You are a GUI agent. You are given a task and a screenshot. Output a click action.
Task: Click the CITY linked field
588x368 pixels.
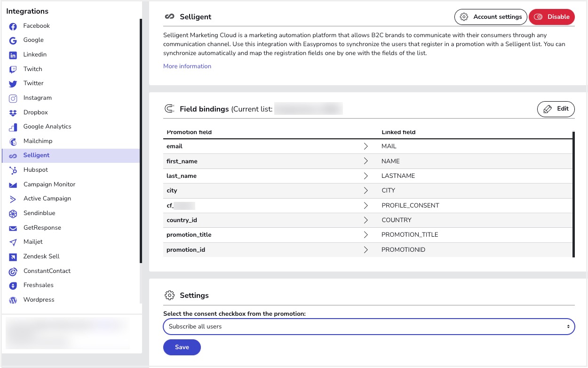(388, 191)
